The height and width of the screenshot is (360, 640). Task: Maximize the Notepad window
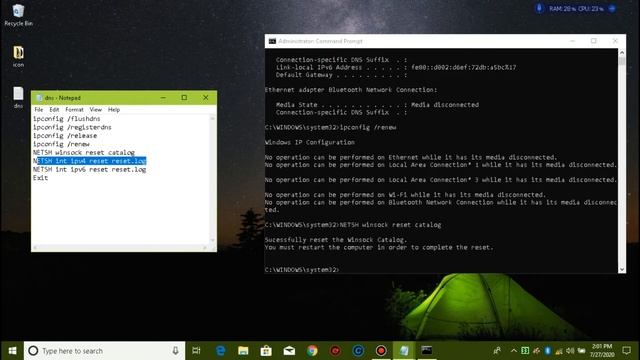pyautogui.click(x=184, y=98)
